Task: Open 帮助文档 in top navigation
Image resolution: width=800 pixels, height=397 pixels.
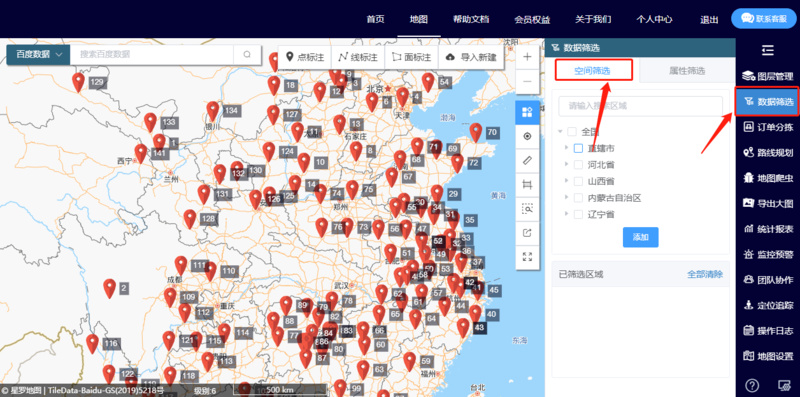Action: [471, 19]
